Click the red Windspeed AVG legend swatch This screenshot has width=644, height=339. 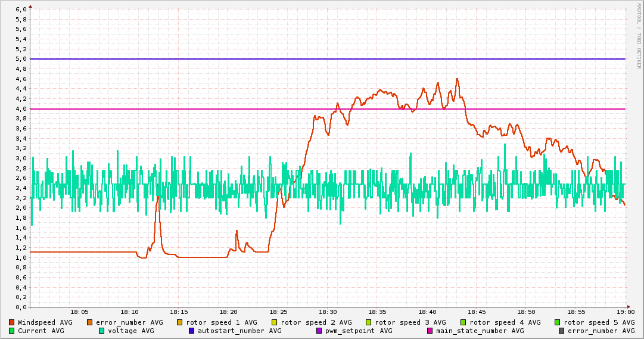click(x=11, y=322)
